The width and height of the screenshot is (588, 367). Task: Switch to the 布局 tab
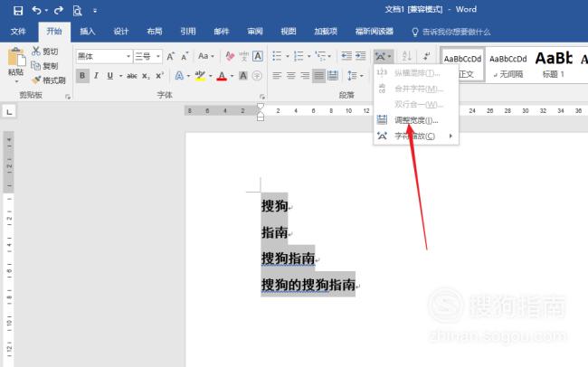point(155,32)
